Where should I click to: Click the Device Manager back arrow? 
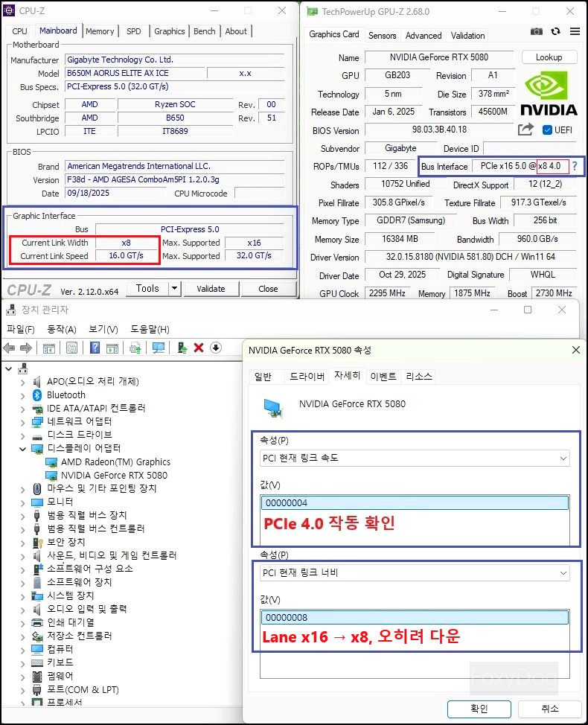(x=9, y=348)
